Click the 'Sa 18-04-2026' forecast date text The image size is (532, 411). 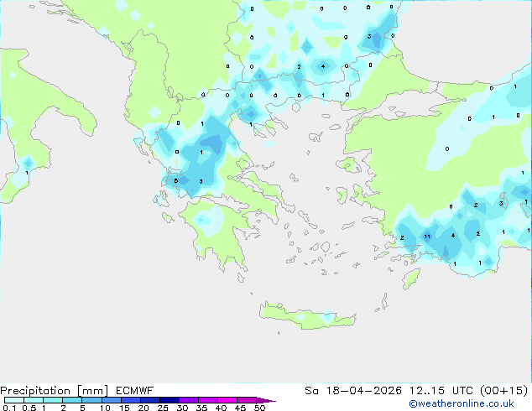click(353, 391)
